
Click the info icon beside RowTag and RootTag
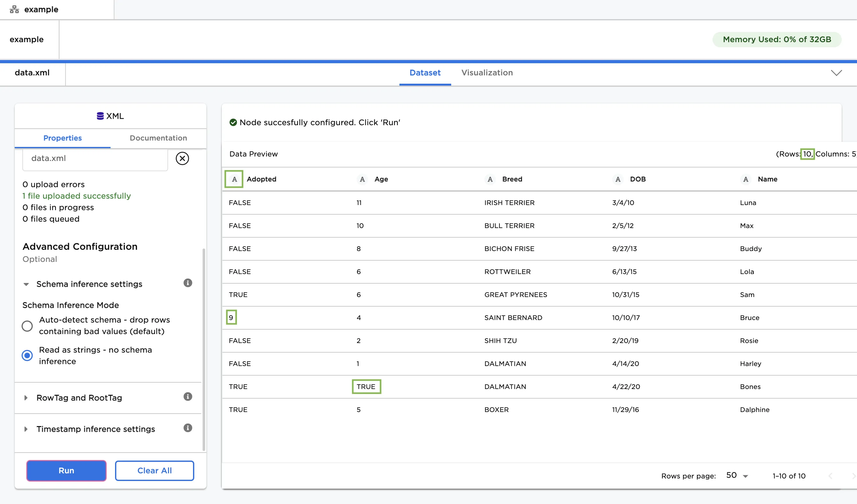[x=188, y=397]
